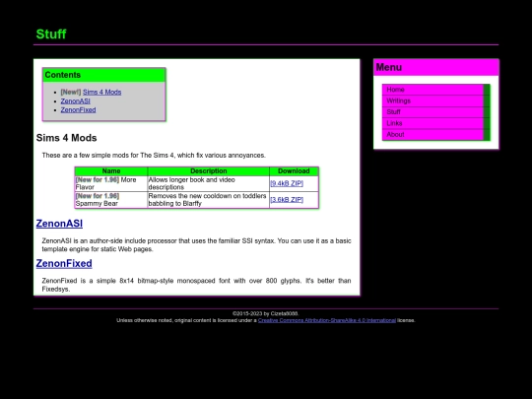The width and height of the screenshot is (532, 399).
Task: Open the ZenonASI heading link
Action: pyautogui.click(x=59, y=224)
